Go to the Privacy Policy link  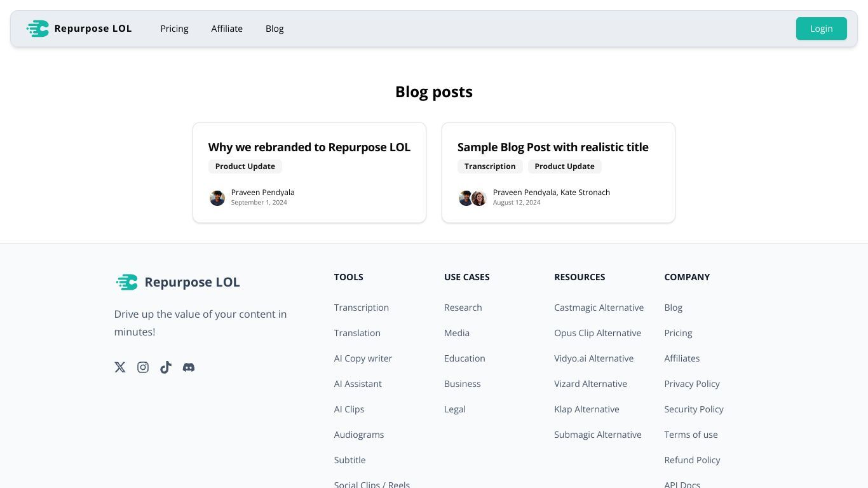coord(692,384)
